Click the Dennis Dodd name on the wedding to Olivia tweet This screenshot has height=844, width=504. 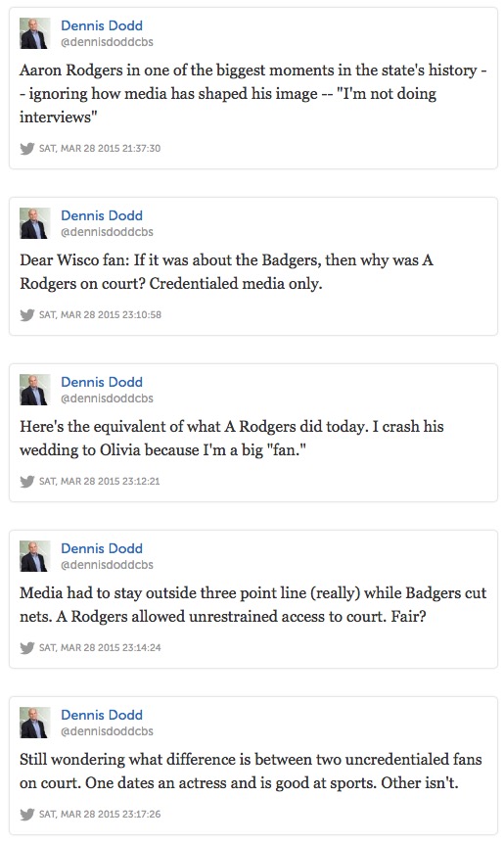coord(102,382)
